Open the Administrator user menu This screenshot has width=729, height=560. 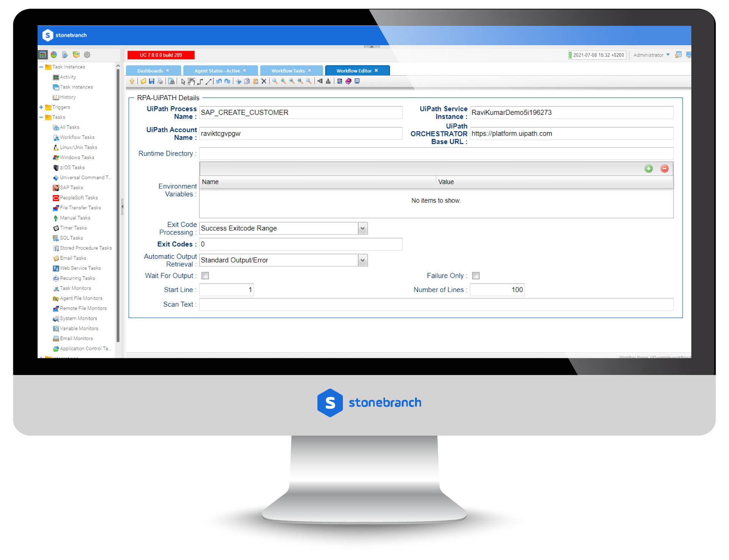coord(652,55)
